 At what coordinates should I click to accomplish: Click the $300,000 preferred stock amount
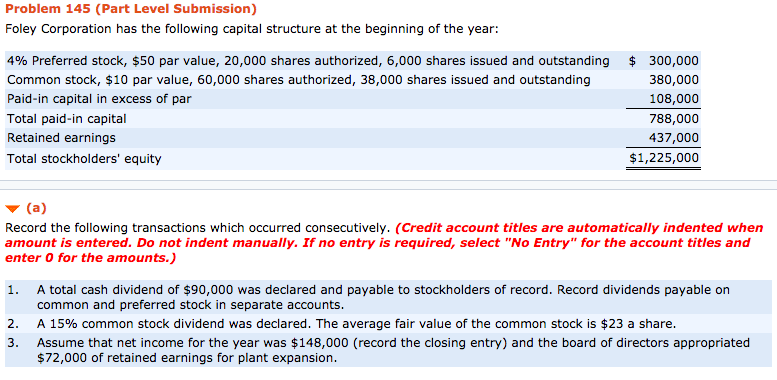(664, 61)
